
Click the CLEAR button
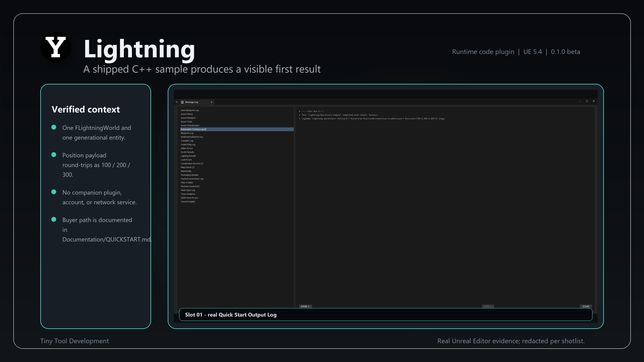[x=586, y=306]
